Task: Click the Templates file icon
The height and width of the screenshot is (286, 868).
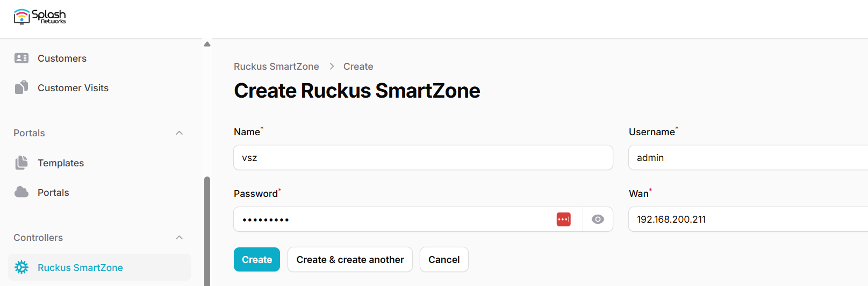Action: click(x=21, y=163)
